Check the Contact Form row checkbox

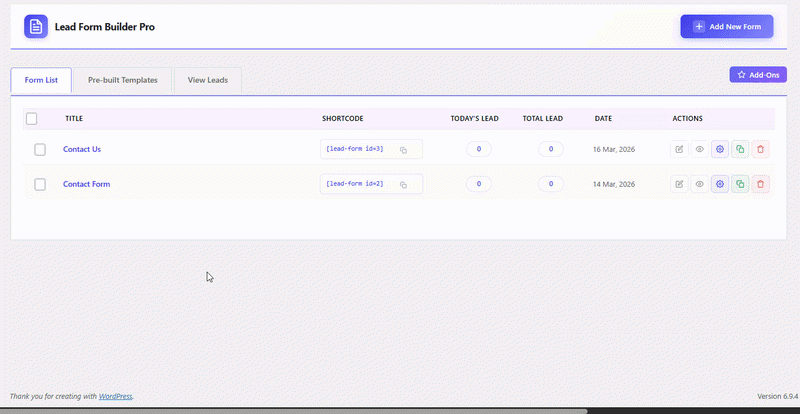coord(40,184)
